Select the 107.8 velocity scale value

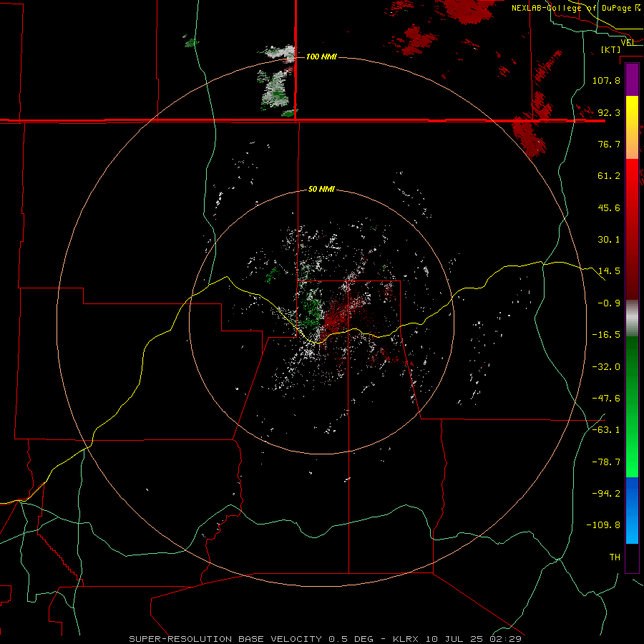[x=606, y=80]
